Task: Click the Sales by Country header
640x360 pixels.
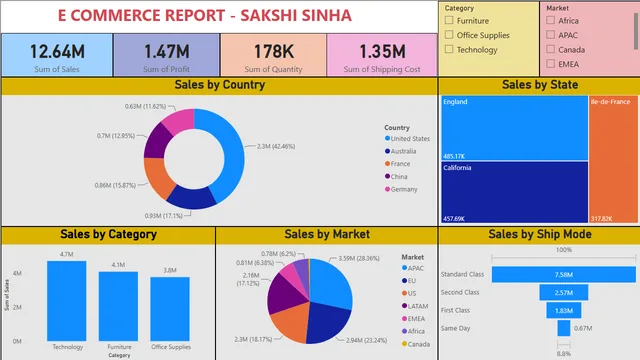Action: click(220, 85)
